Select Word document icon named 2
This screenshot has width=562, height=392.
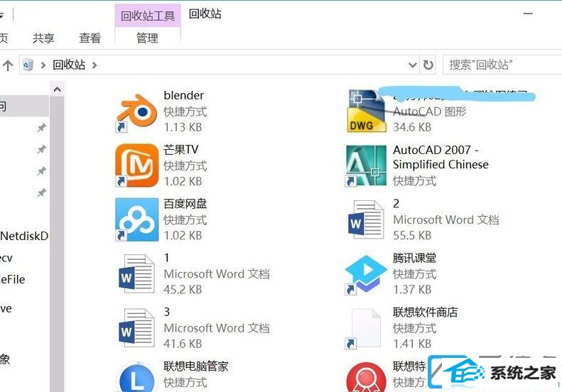(366, 219)
